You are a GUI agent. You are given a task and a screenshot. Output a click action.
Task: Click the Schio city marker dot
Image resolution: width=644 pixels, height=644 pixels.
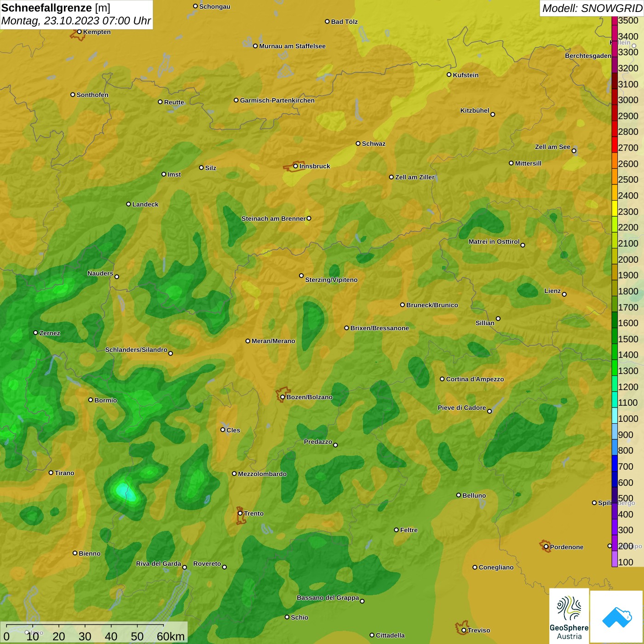287,617
